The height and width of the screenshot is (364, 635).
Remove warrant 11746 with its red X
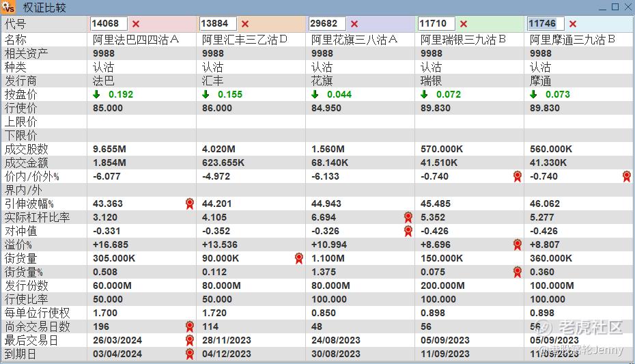573,24
